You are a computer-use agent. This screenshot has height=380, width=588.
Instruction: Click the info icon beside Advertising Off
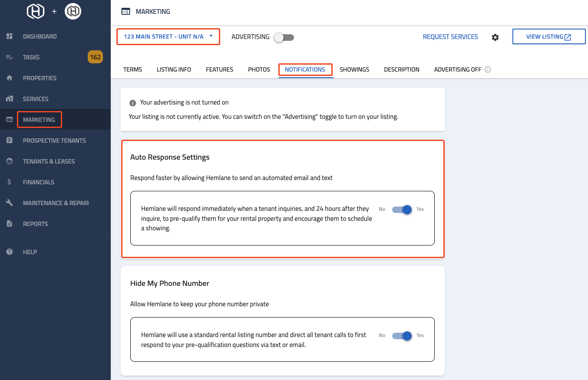[488, 69]
